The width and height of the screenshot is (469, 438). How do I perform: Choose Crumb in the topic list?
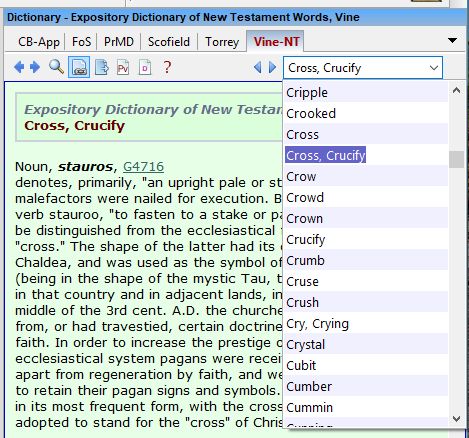coord(365,261)
